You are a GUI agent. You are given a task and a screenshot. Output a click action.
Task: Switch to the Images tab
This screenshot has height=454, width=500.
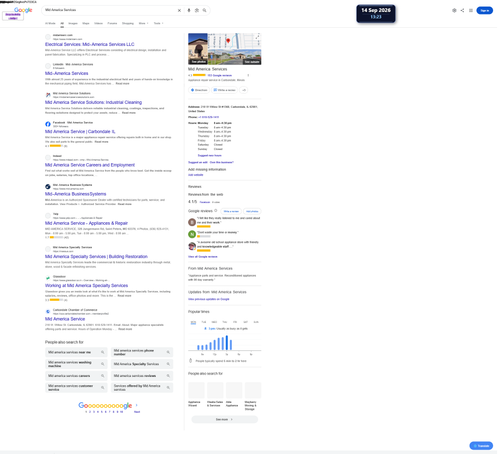[73, 23]
